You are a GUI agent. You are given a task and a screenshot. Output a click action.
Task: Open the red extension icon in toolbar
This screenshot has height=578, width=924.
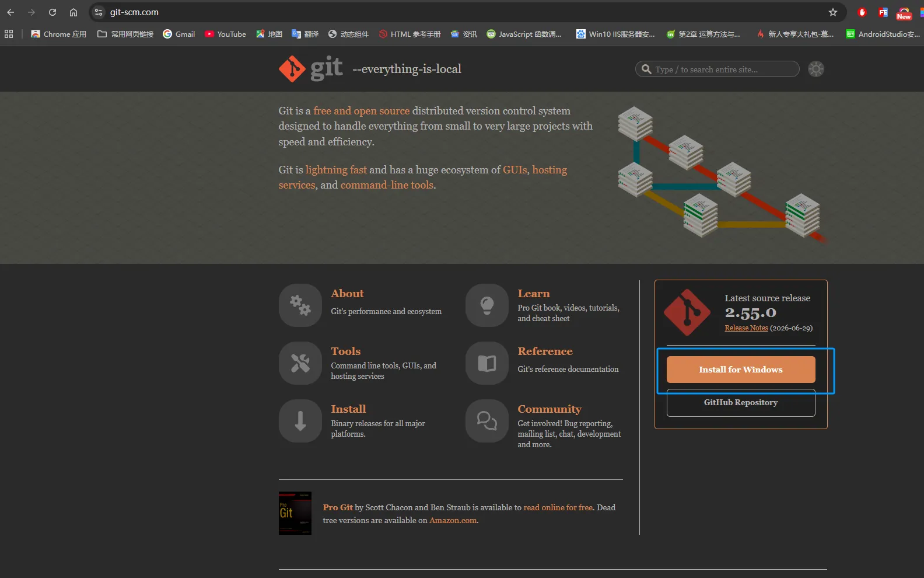point(862,12)
